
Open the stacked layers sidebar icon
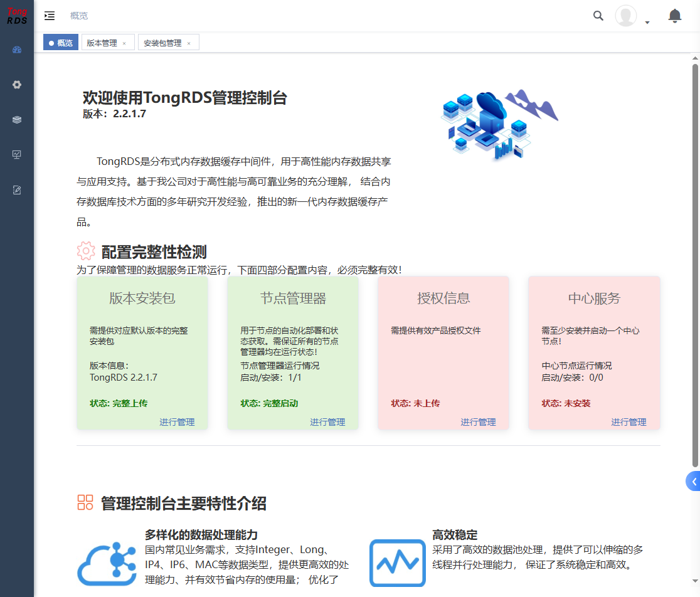tap(17, 120)
